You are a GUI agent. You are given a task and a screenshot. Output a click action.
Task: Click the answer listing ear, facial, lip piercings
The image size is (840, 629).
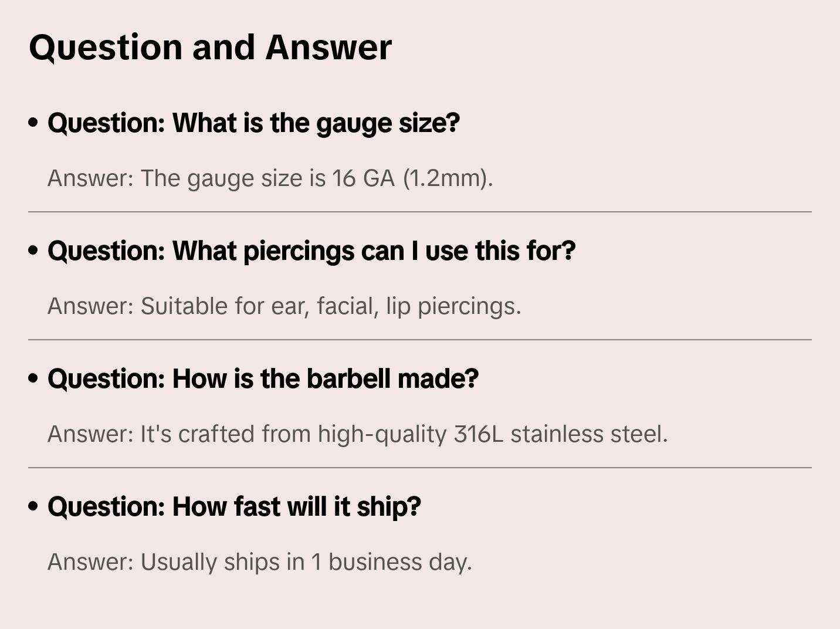284,306
